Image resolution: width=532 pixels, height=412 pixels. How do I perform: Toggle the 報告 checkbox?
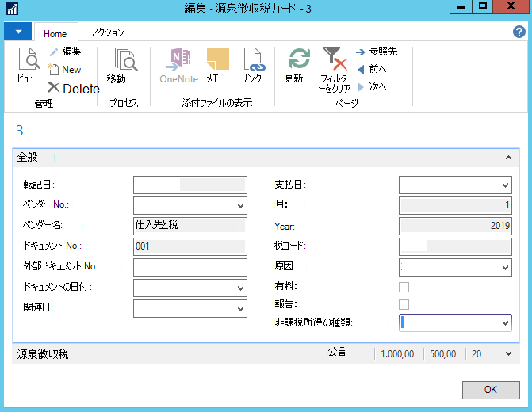[404, 304]
